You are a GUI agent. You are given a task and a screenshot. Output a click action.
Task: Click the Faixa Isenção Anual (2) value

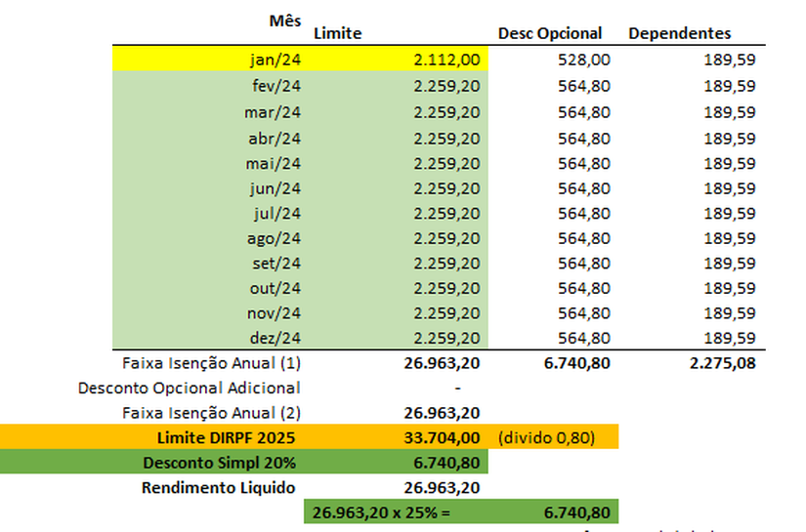(442, 413)
